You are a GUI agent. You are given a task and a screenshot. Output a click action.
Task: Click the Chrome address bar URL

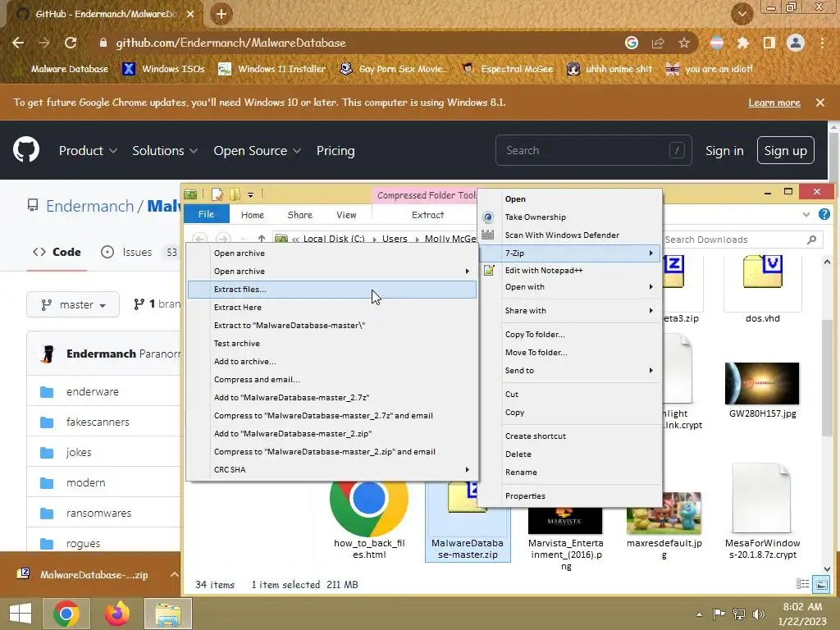[231, 43]
